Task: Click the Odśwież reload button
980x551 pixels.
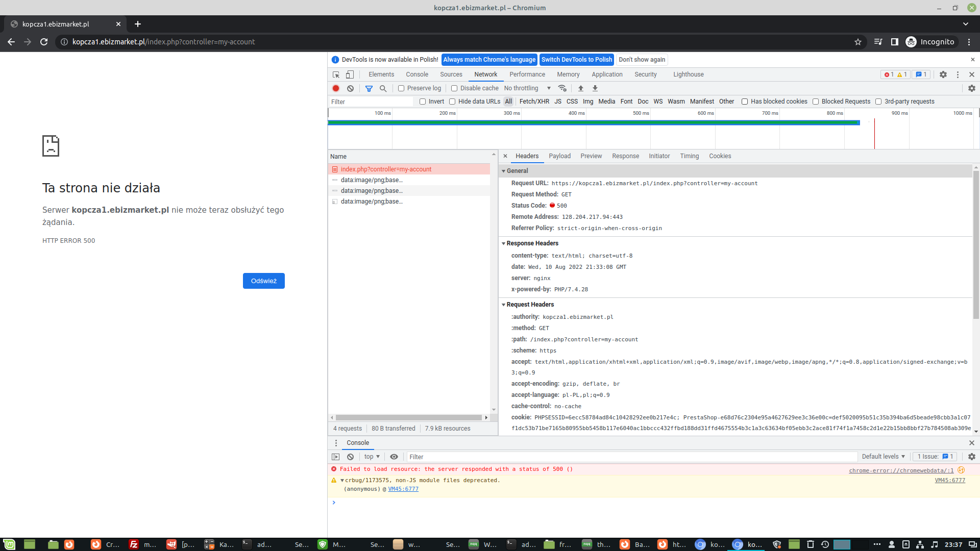Action: [x=263, y=281]
